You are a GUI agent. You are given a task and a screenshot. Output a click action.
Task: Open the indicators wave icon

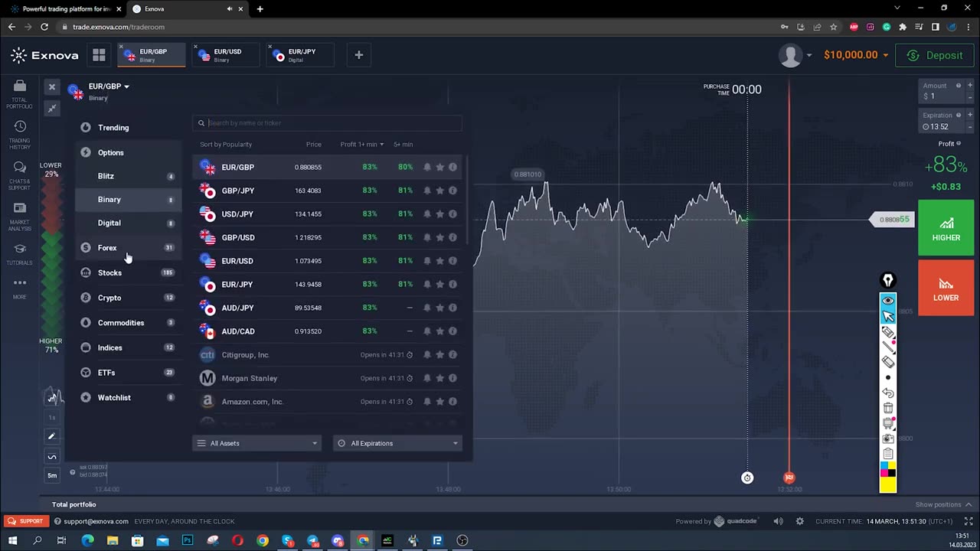pyautogui.click(x=52, y=457)
